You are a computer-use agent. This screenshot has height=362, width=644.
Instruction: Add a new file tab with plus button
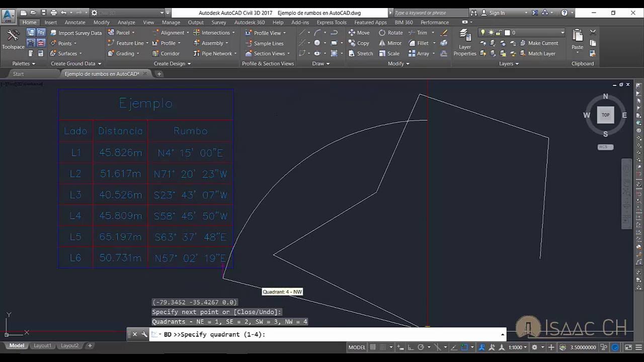[x=159, y=74]
